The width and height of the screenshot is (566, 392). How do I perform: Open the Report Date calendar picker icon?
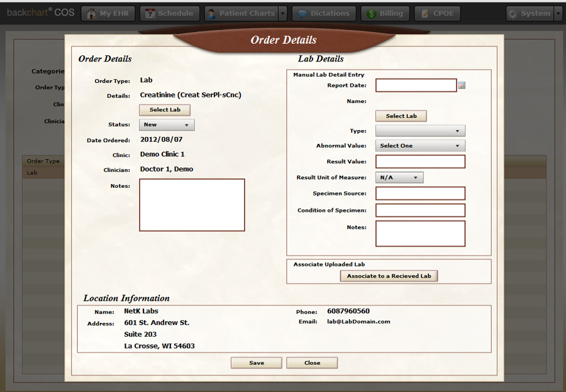tap(462, 85)
